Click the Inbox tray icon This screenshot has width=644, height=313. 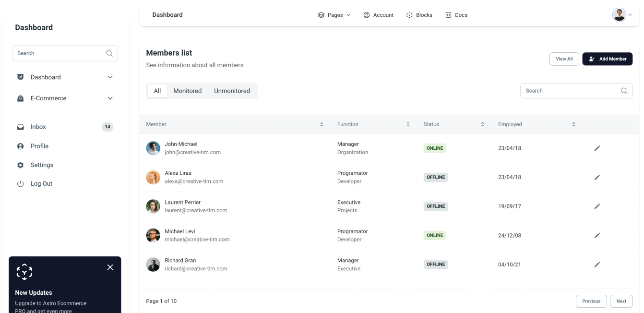20,127
